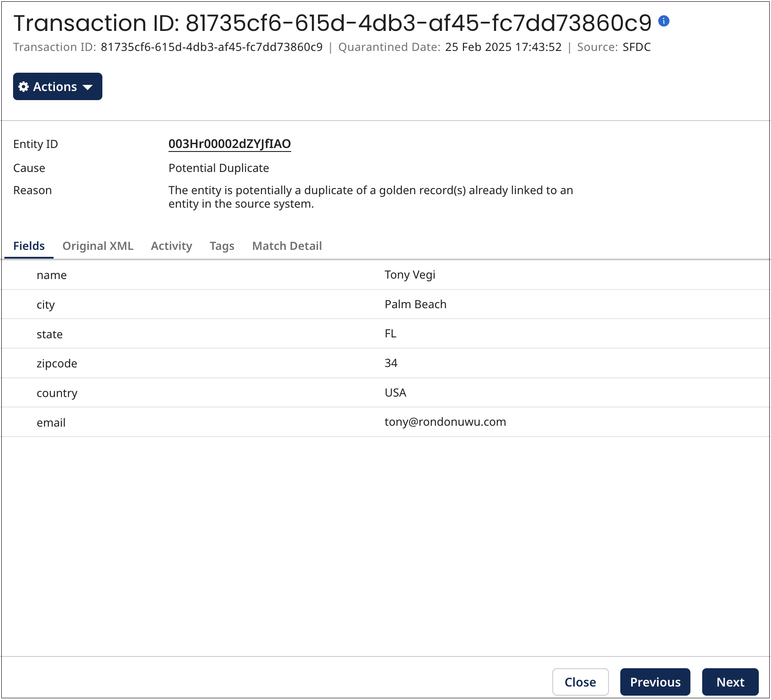This screenshot has width=771, height=700.
Task: Click the state value FL
Action: click(x=390, y=334)
